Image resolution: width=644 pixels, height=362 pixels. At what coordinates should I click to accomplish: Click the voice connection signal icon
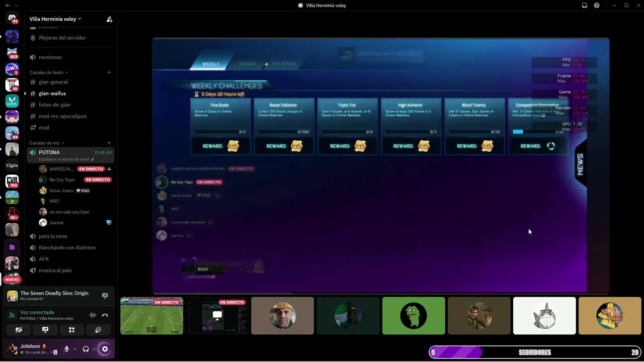(x=12, y=315)
